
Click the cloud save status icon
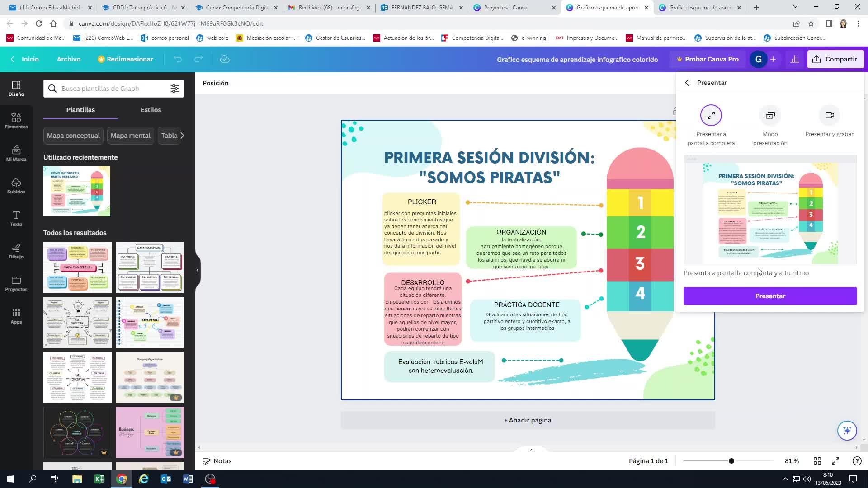coord(225,59)
